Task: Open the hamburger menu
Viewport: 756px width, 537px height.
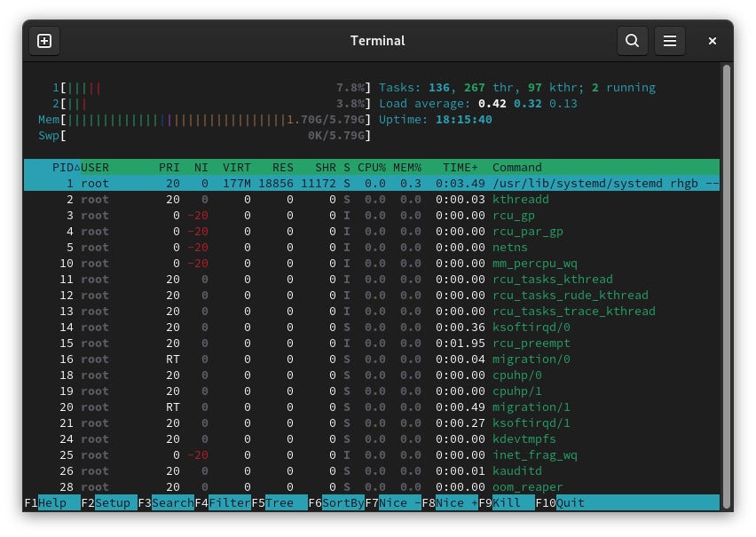Action: click(669, 41)
